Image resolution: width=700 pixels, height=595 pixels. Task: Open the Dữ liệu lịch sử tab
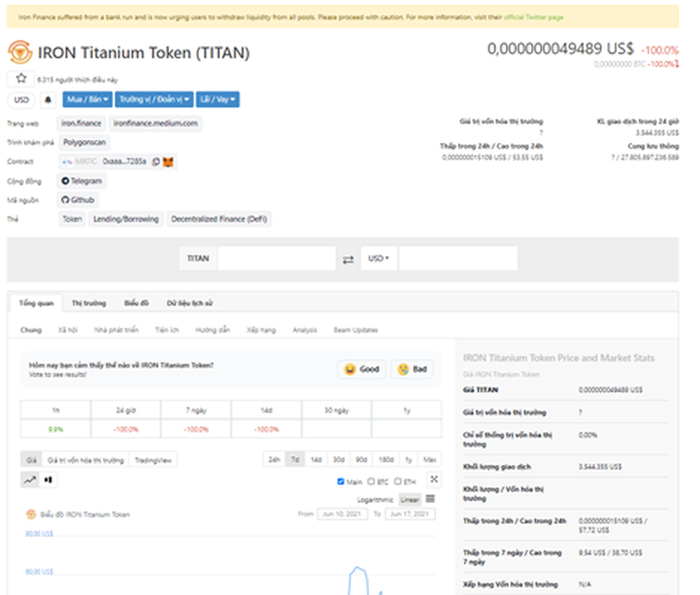point(189,304)
